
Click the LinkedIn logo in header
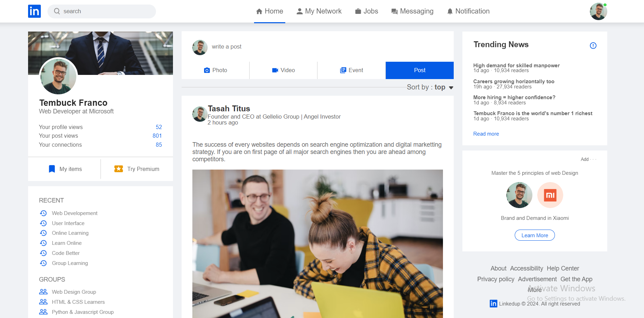tap(34, 11)
